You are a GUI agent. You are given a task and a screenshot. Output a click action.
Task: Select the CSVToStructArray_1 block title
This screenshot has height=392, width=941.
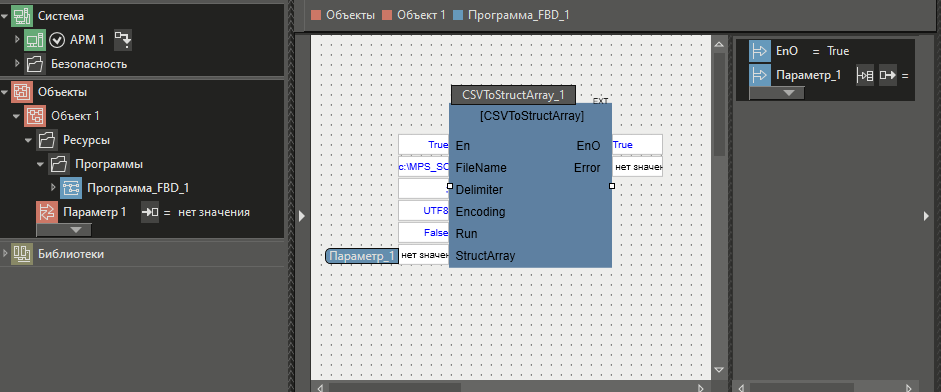pos(514,95)
